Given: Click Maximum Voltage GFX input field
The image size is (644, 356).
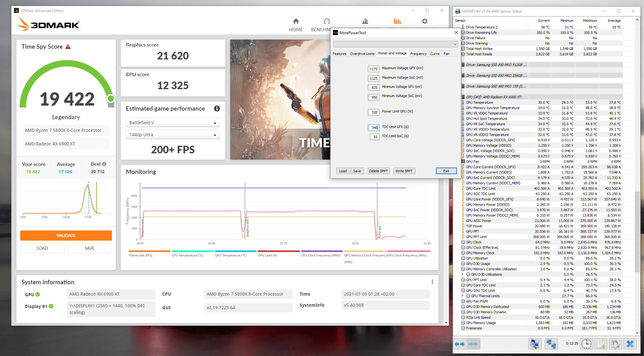Looking at the screenshot, I should point(374,69).
